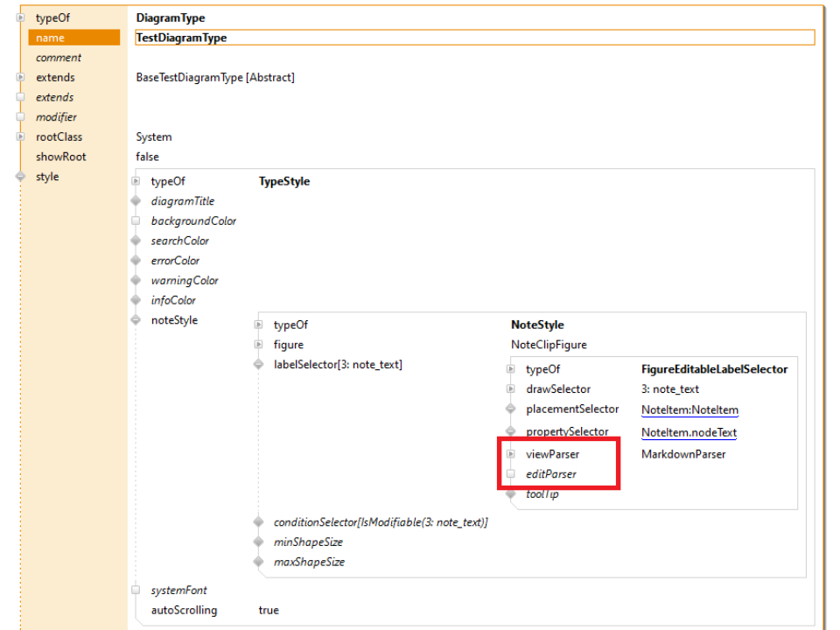Toggle the square box next to systemFont
Image resolution: width=840 pixels, height=630 pixels.
pyautogui.click(x=136, y=591)
